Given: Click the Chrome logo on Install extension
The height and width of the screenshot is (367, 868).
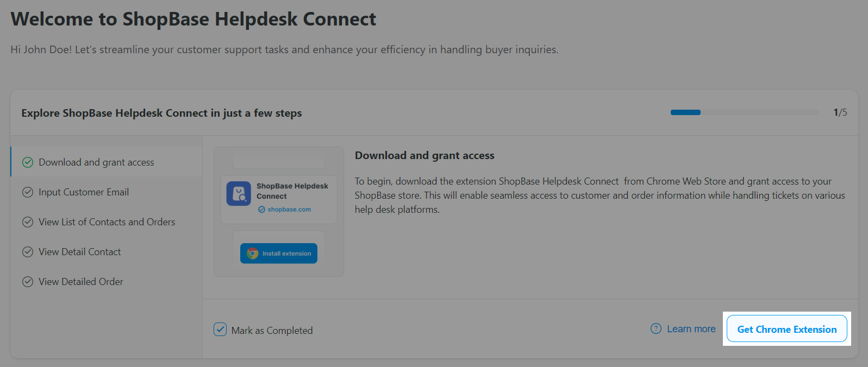Looking at the screenshot, I should pyautogui.click(x=252, y=254).
